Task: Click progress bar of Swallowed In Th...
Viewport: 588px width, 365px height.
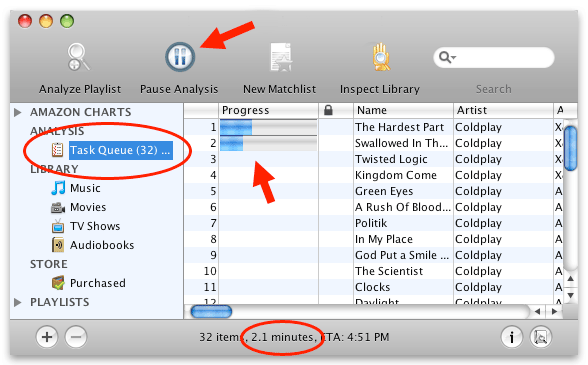Action: pos(268,143)
